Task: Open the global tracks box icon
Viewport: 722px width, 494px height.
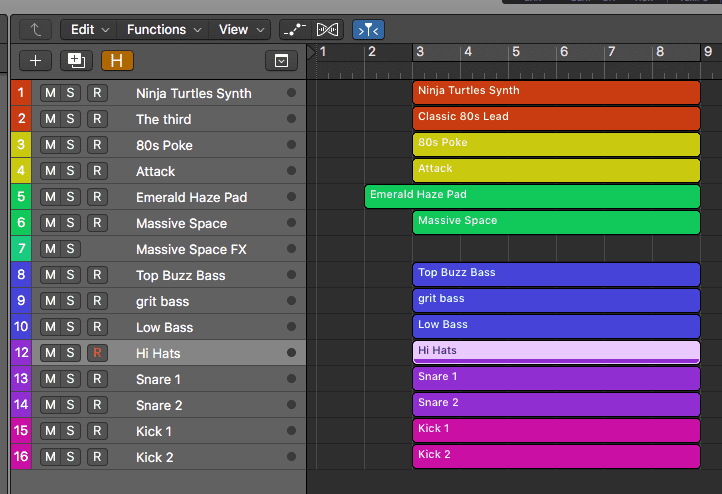Action: click(281, 61)
